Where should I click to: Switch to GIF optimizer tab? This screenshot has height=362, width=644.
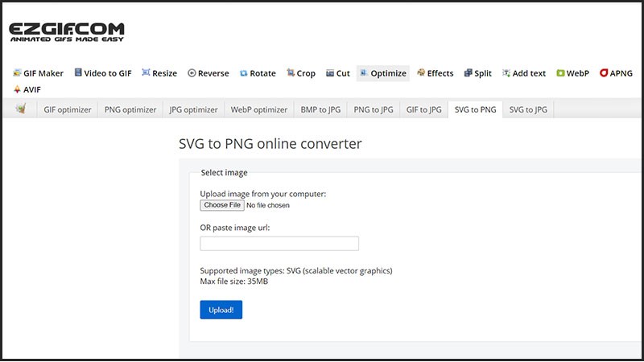coord(68,109)
